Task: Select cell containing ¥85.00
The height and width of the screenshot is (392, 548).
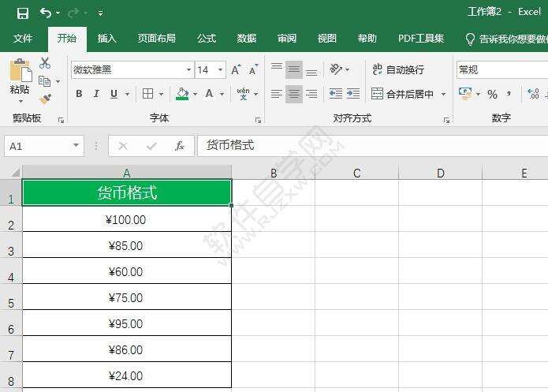Action: tap(126, 245)
